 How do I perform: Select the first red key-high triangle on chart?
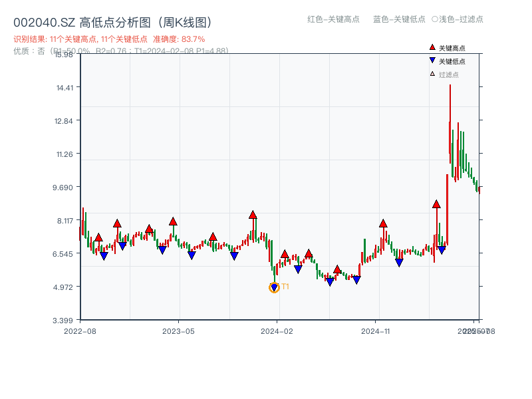pyautogui.click(x=98, y=237)
